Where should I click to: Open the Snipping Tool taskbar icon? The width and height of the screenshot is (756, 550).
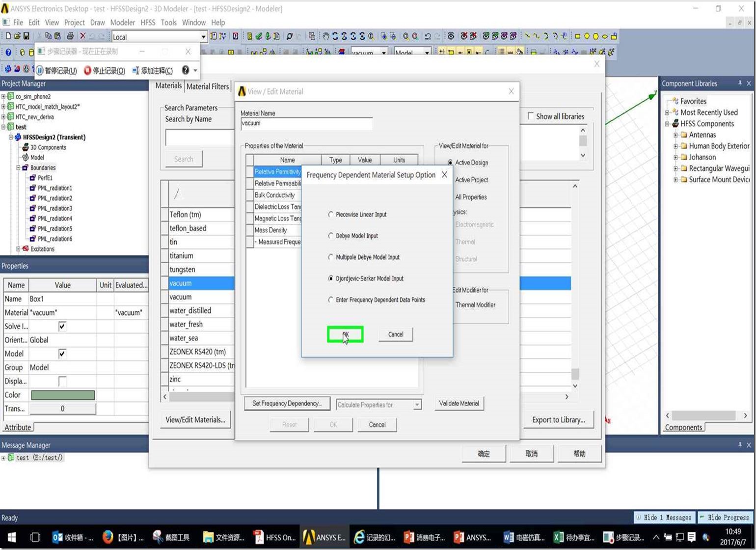tap(158, 537)
